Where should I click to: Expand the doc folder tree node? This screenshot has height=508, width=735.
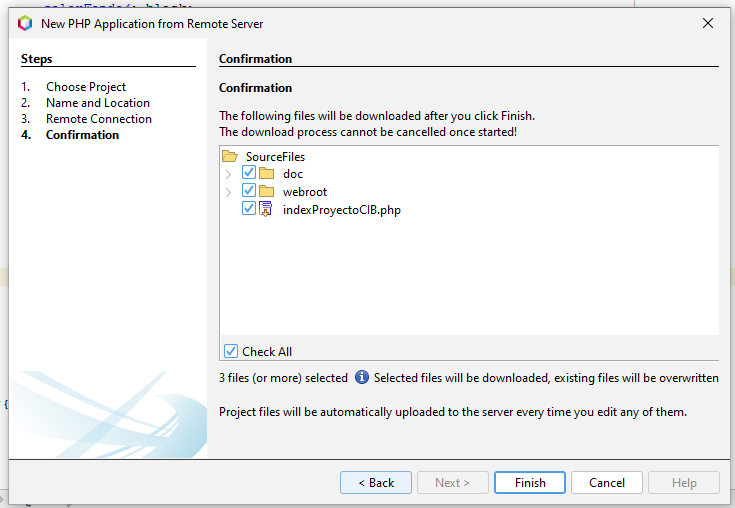tap(228, 174)
